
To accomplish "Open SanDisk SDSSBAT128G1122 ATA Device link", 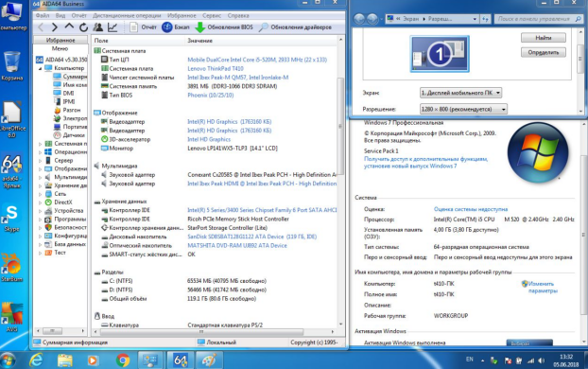I will point(252,237).
